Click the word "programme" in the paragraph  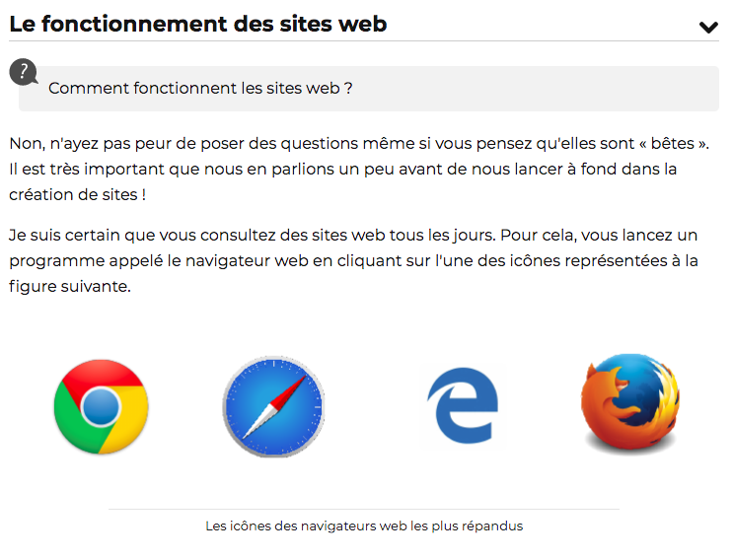[56, 261]
